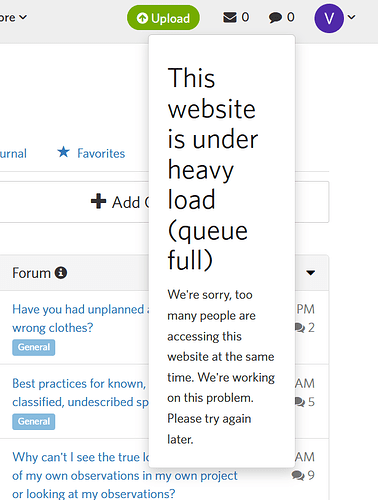Click the replies icon showing 9 comments
This screenshot has height=500, width=378.
[298, 475]
